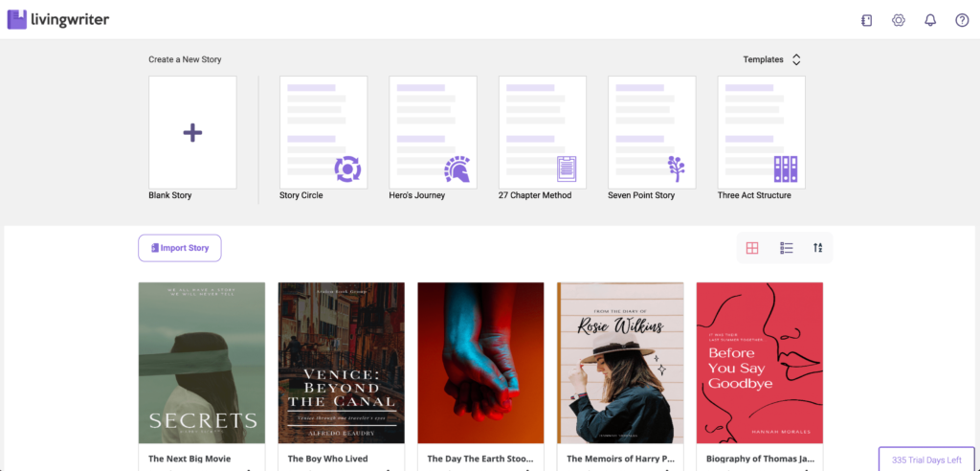Choose the Three Act Structure template
Viewport: 980px width, 471px height.
coord(762,133)
